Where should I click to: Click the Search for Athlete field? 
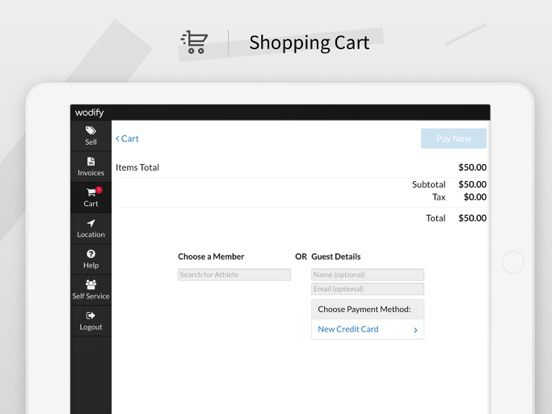234,275
